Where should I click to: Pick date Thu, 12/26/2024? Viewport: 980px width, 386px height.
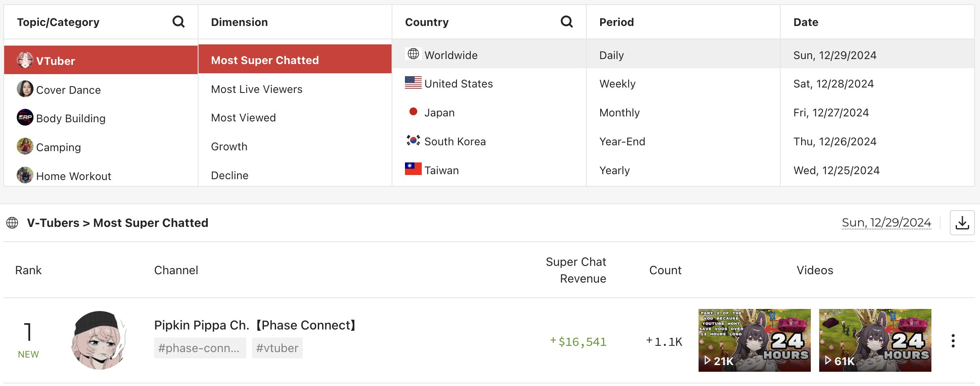pyautogui.click(x=877, y=141)
